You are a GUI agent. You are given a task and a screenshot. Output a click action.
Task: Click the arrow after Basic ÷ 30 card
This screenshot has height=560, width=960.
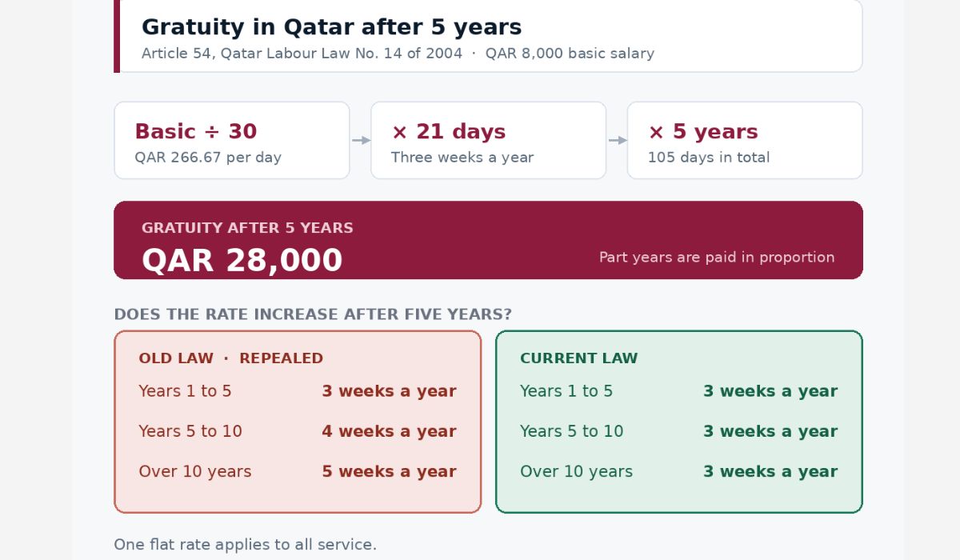361,140
